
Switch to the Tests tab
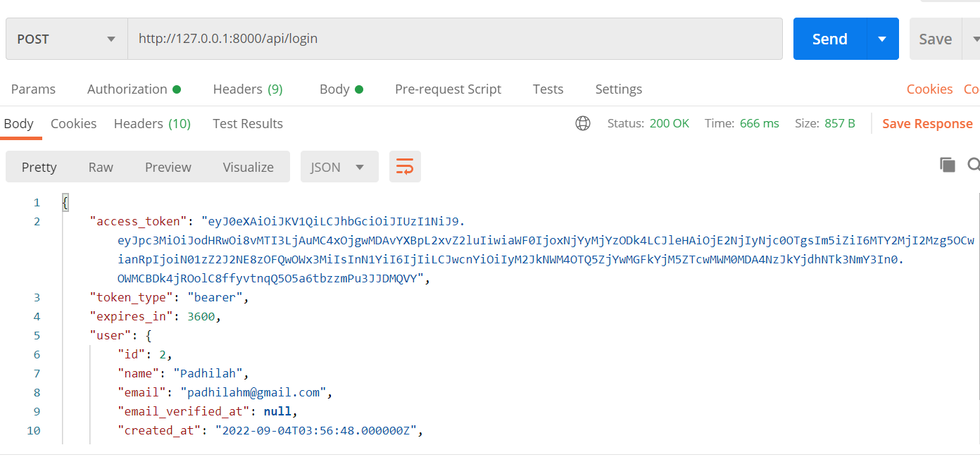(548, 89)
